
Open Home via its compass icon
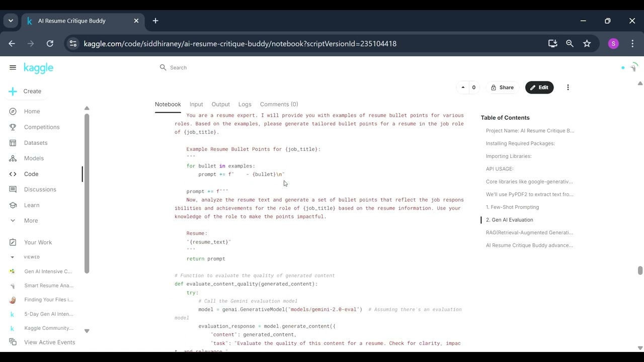tap(13, 111)
